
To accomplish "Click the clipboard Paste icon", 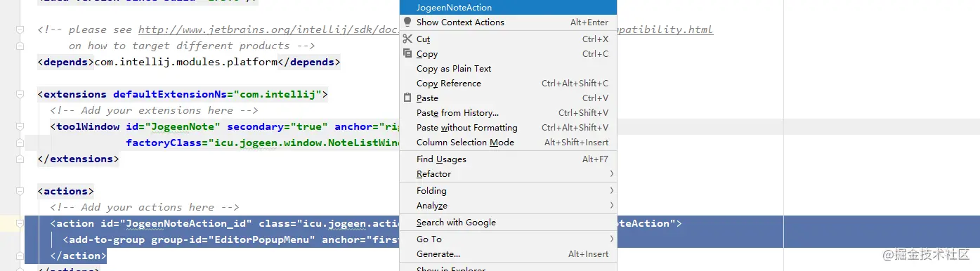I will coord(407,98).
